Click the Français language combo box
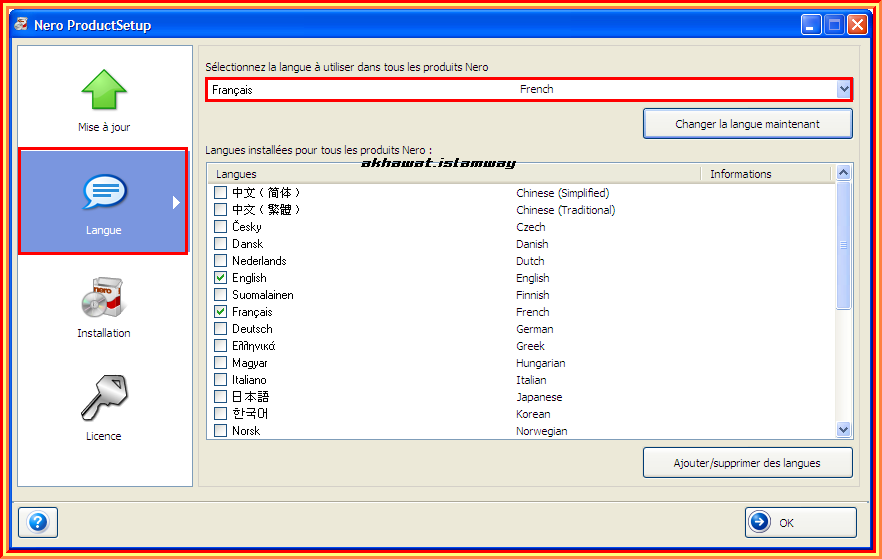This screenshot has height=559, width=882. pyautogui.click(x=529, y=89)
